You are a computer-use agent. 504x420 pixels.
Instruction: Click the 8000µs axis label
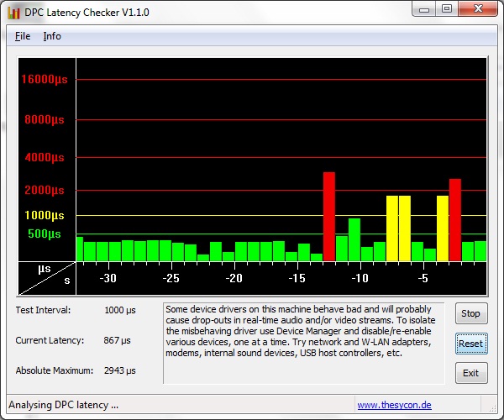45,120
